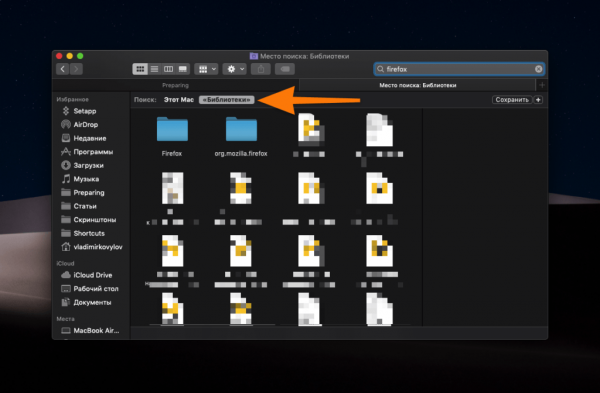Select the Место поиска: Библиотеки tab

coord(417,85)
